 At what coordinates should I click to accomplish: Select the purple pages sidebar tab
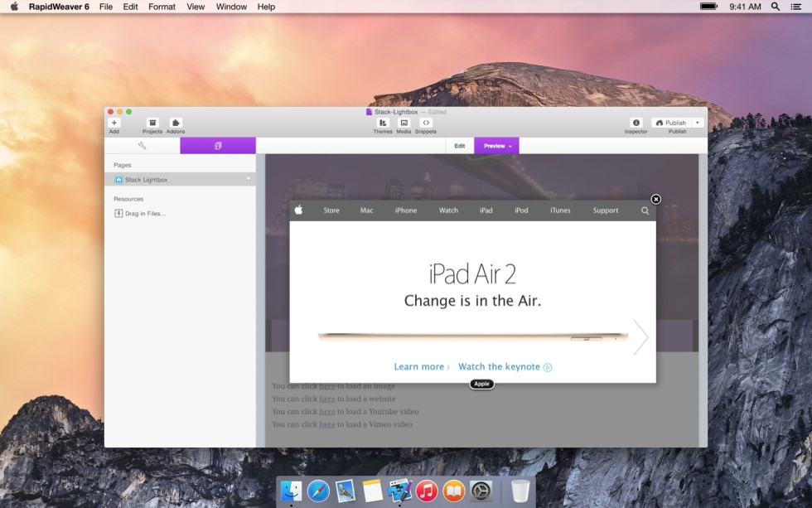point(218,146)
